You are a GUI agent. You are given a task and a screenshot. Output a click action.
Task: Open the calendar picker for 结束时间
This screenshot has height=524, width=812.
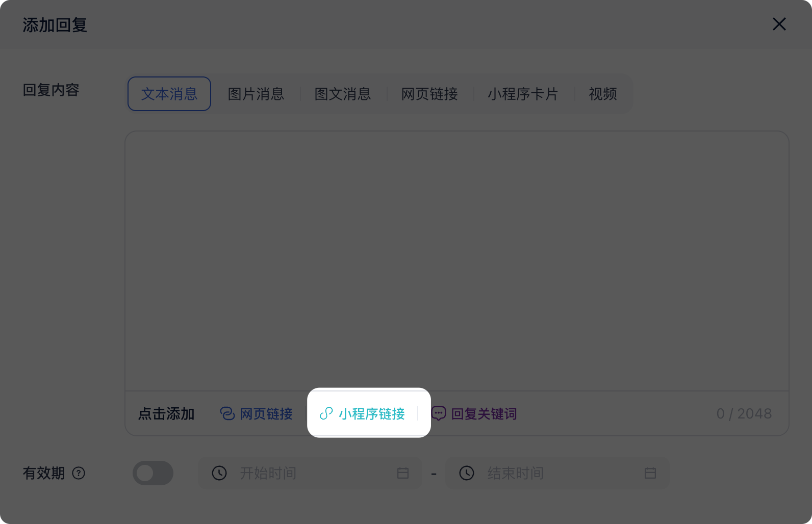point(650,473)
